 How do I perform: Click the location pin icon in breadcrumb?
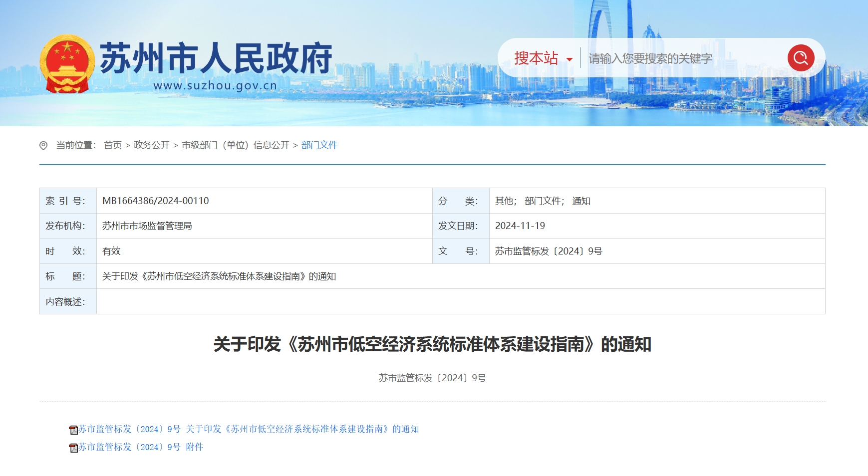[x=43, y=145]
